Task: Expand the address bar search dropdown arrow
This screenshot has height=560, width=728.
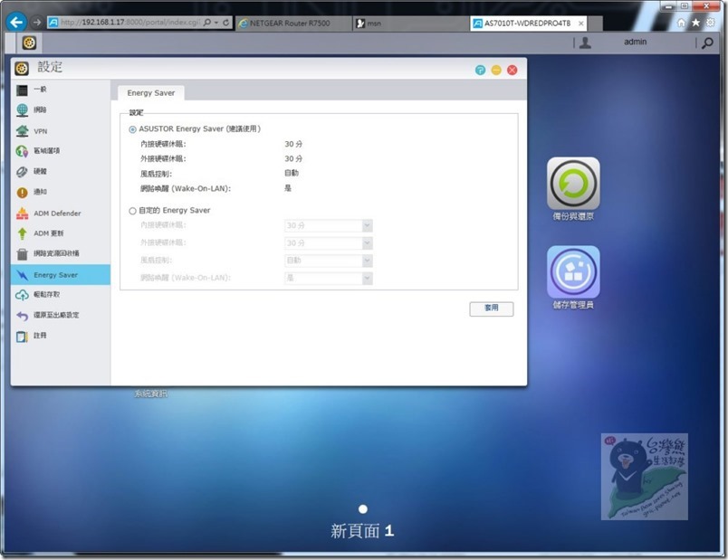Action: point(216,23)
